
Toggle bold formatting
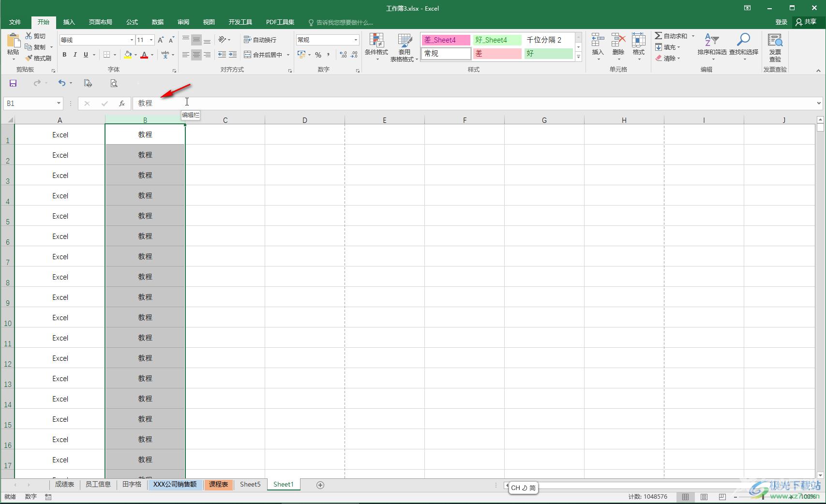pyautogui.click(x=64, y=55)
